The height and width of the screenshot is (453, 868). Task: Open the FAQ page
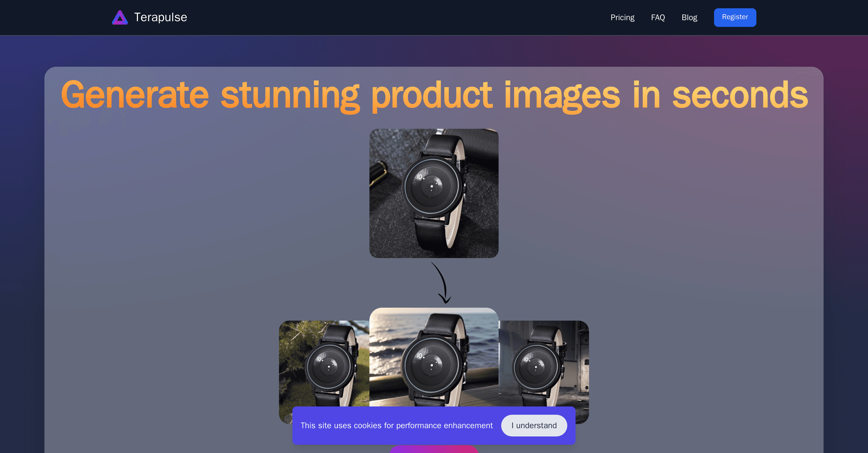coord(657,17)
